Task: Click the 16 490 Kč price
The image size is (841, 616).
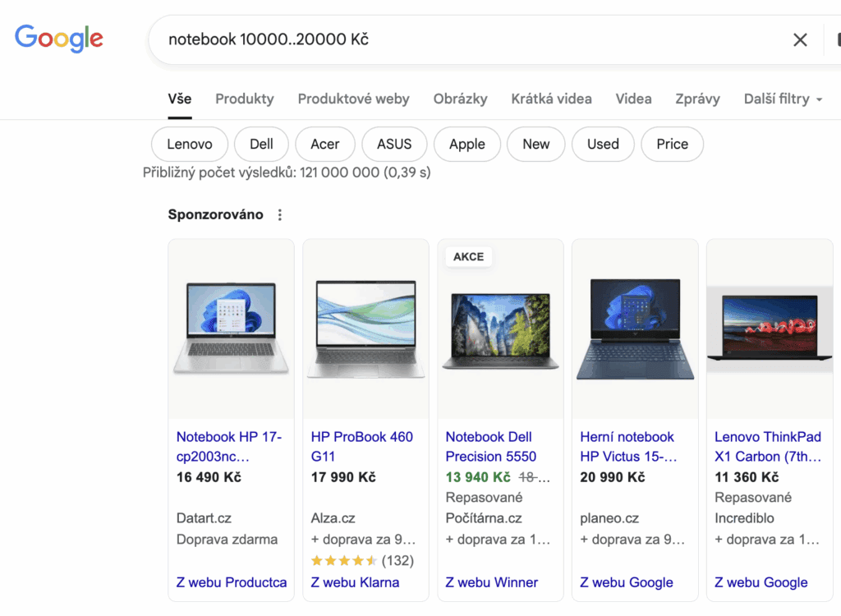Action: click(209, 477)
